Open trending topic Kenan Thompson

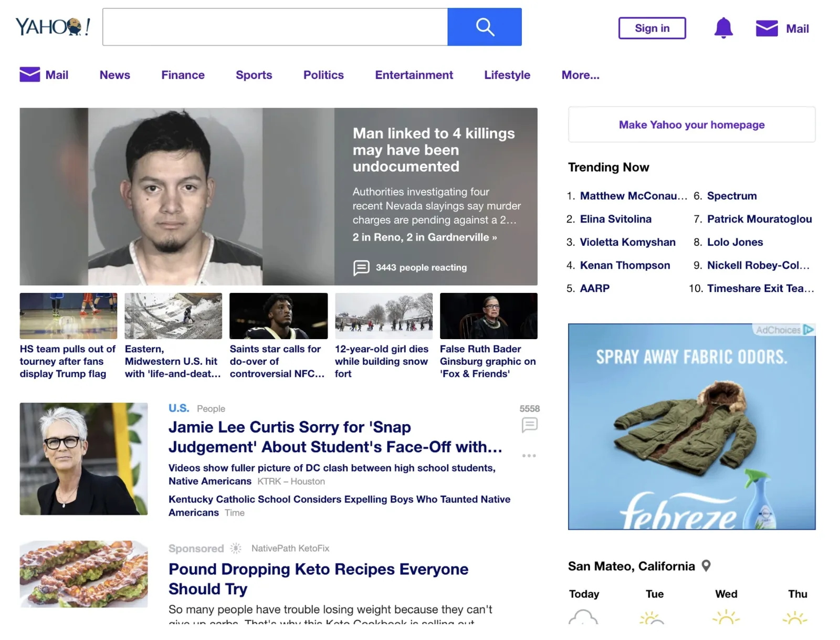625,265
